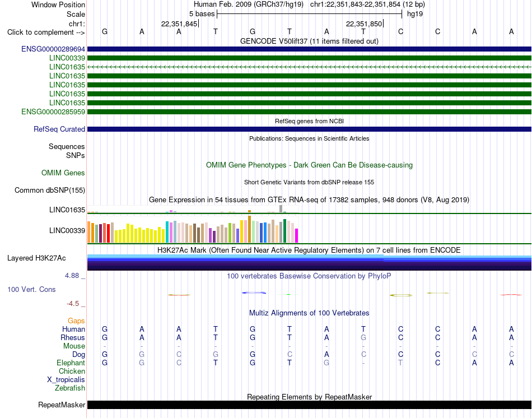Image resolution: width=532 pixels, height=418 pixels.
Task: Select the RefSeq Curated track label
Action: 59,129
